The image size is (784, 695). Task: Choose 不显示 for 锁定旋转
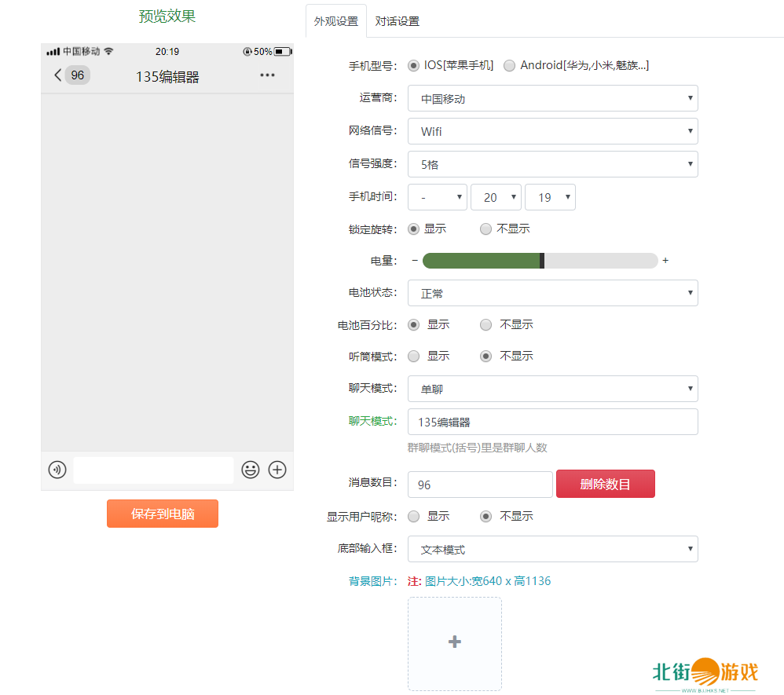pyautogui.click(x=486, y=229)
